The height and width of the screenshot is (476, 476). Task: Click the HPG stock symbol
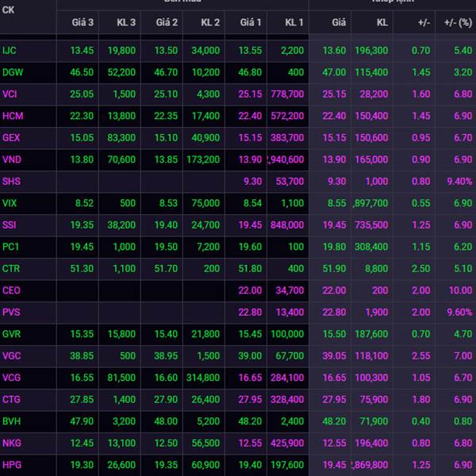tap(12, 465)
